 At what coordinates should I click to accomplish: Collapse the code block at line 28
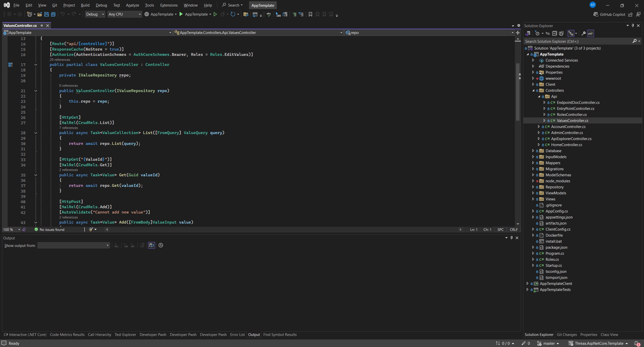[36, 133]
